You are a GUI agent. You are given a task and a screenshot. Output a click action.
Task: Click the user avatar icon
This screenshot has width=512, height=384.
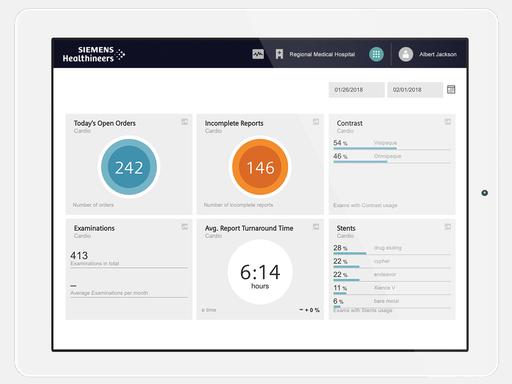click(x=406, y=54)
